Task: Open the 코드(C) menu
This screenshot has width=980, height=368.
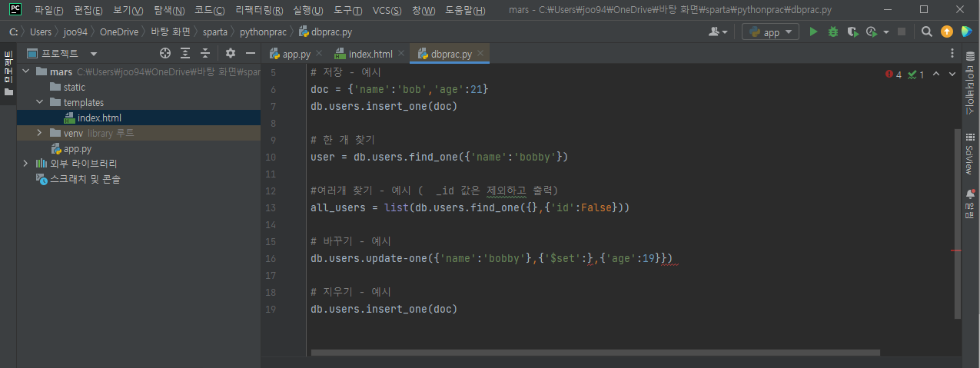Action: (209, 11)
